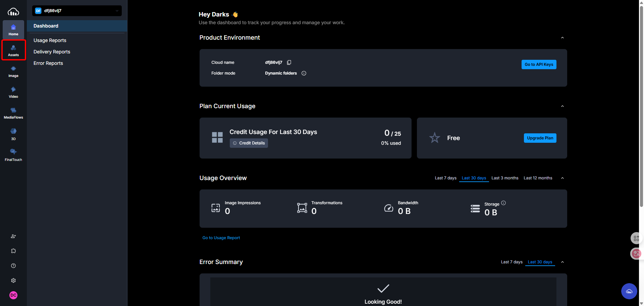The width and height of the screenshot is (644, 306).
Task: Open the settings gear icon
Action: (x=13, y=280)
